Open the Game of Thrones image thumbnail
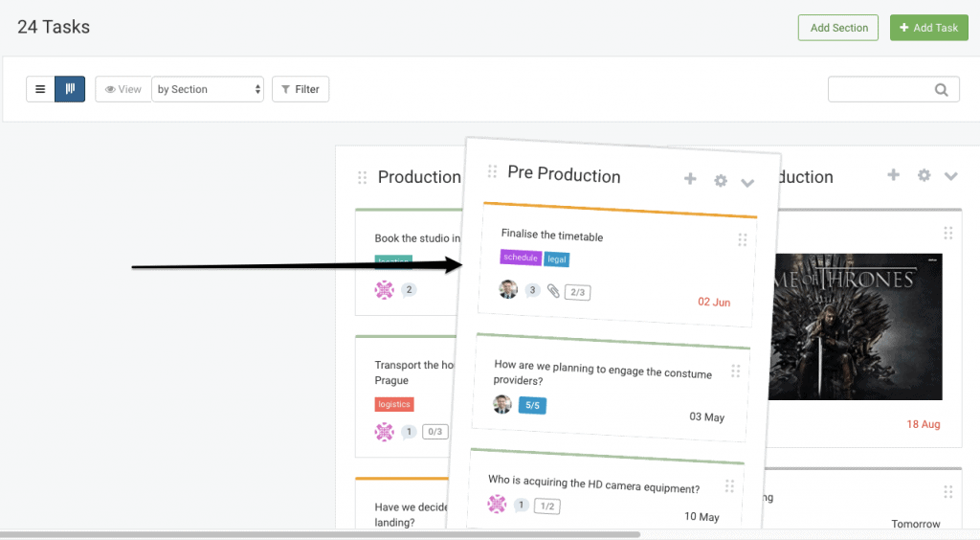980x540 pixels. click(857, 326)
